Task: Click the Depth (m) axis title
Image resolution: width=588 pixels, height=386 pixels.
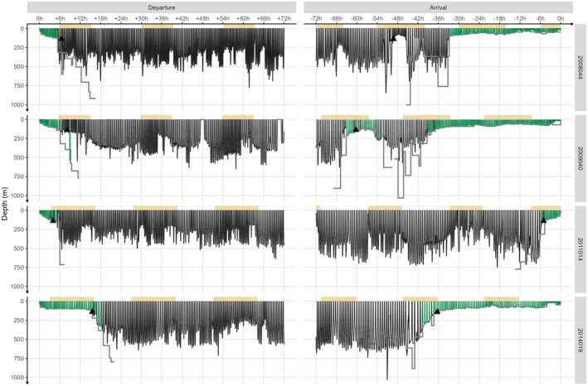Action: [x=4, y=203]
